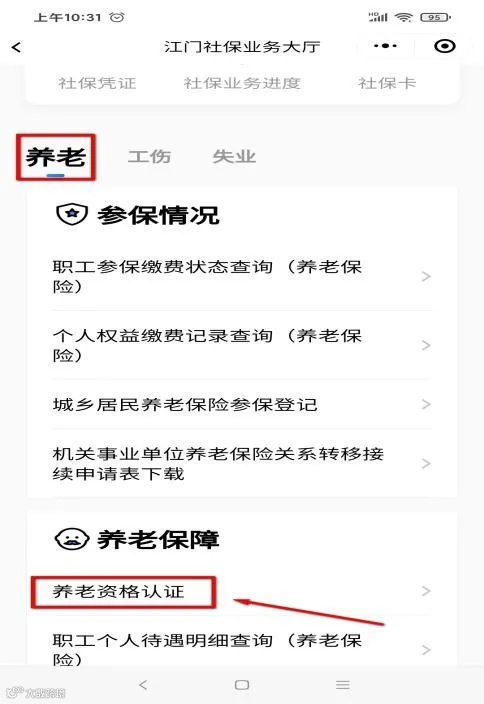Open 机关事业单位养老保险关系转移接续申请表下载

pyautogui.click(x=242, y=463)
